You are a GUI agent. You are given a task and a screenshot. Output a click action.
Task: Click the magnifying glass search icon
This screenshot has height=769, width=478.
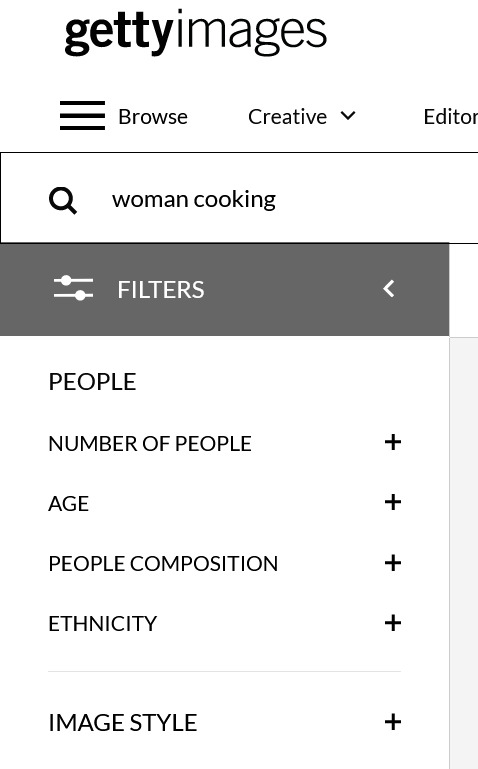[x=63, y=201]
